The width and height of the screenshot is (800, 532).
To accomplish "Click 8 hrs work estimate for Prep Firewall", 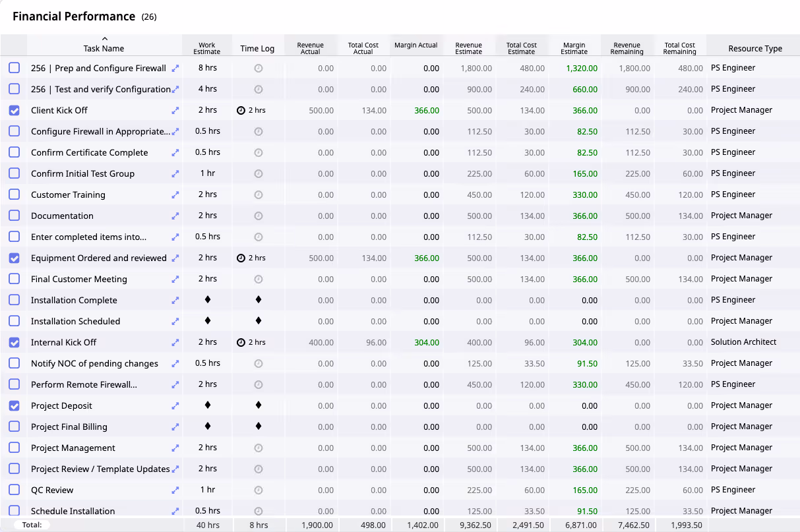I will (207, 68).
